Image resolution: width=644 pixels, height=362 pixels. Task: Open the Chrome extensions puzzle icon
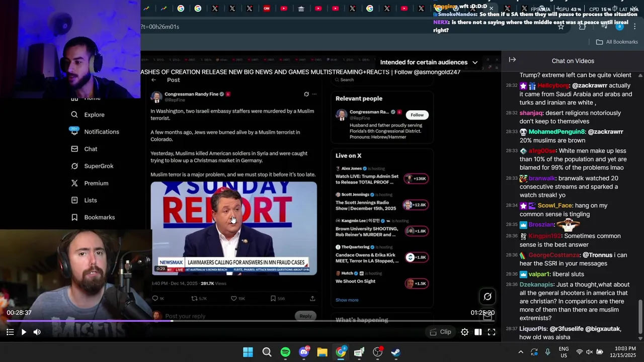pos(582,27)
